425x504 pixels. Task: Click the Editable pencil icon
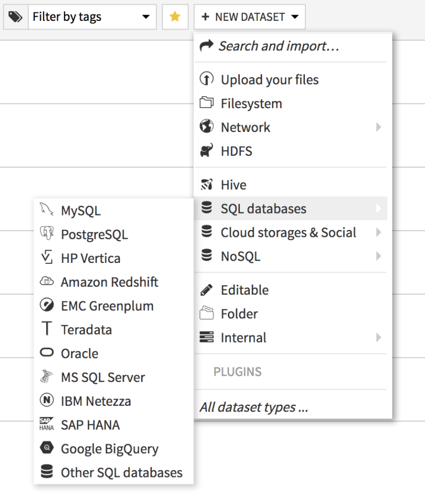(x=207, y=289)
